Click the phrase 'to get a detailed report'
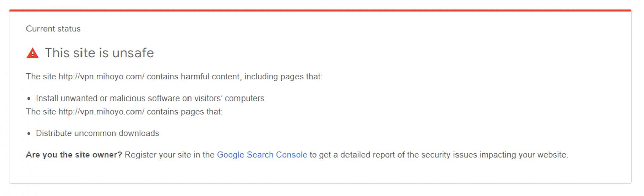Viewport: 644px width, 196px height. 352,155
